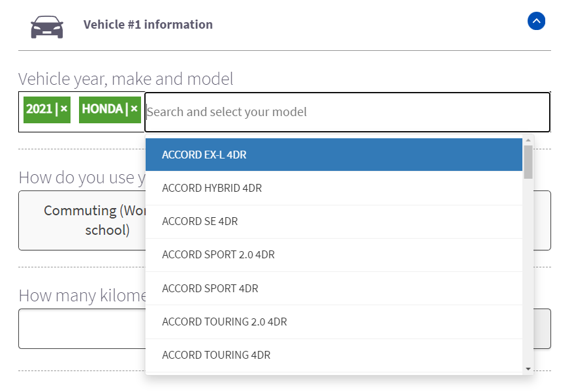Image resolution: width=572 pixels, height=392 pixels.
Task: Click the 2021 year tag label
Action: pos(39,109)
